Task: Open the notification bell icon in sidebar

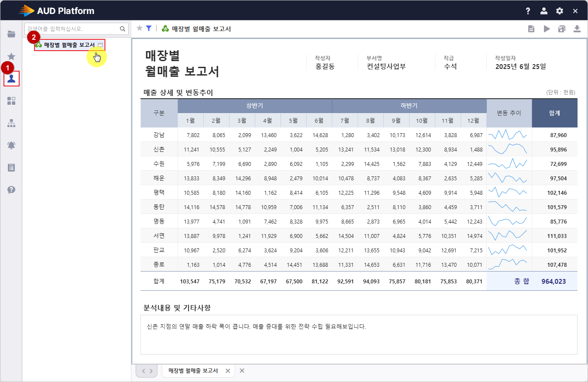Action: pos(11,145)
